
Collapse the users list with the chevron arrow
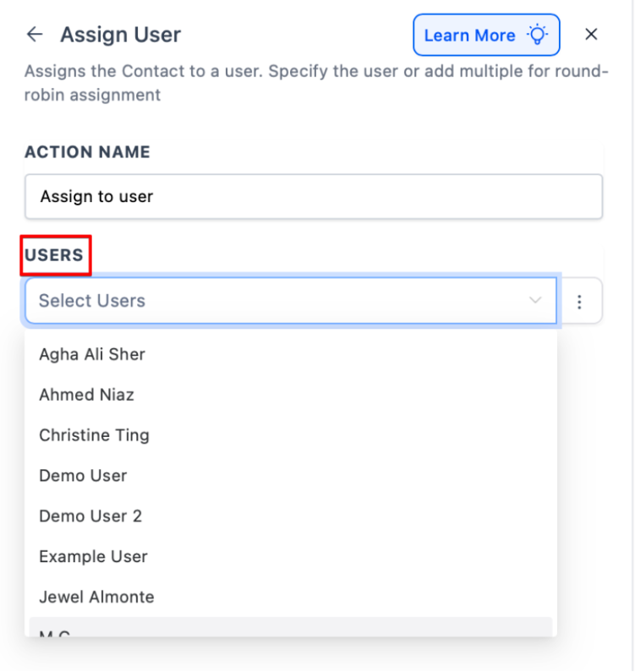click(x=535, y=301)
